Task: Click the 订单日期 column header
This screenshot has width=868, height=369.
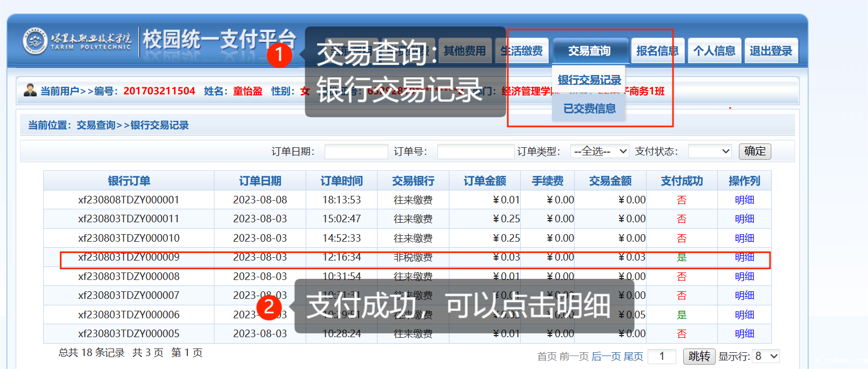Action: [260, 181]
